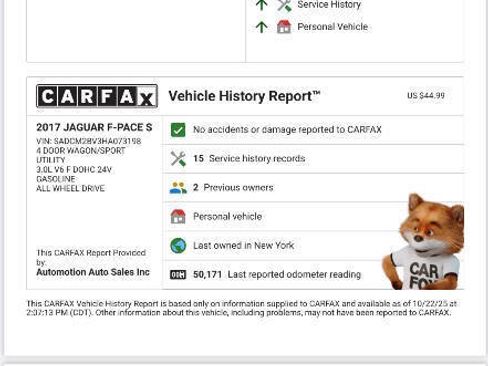Click 15 Service history records text
488x366 pixels.
[x=249, y=159]
